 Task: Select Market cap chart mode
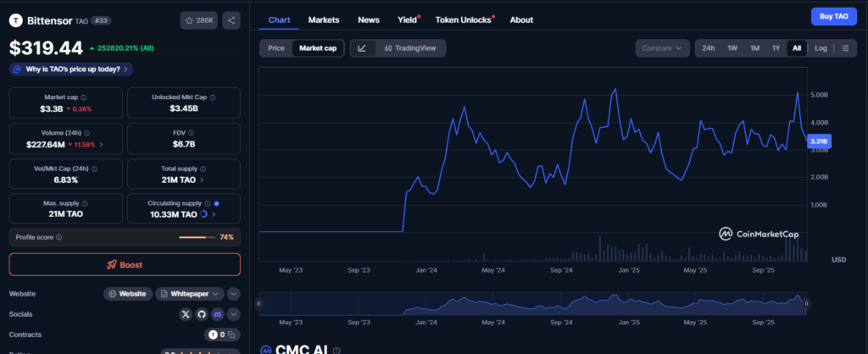[x=318, y=48]
